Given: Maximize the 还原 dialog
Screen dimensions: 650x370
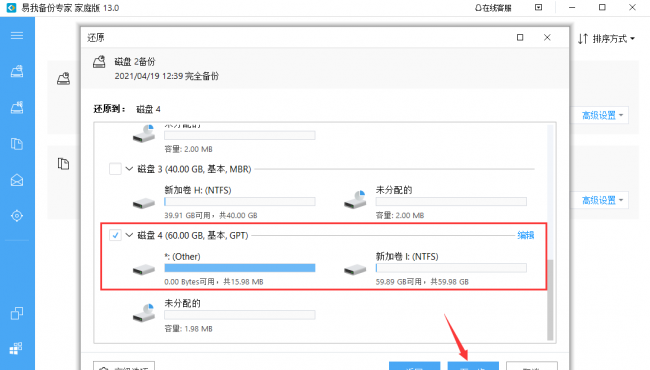Looking at the screenshot, I should [520, 38].
